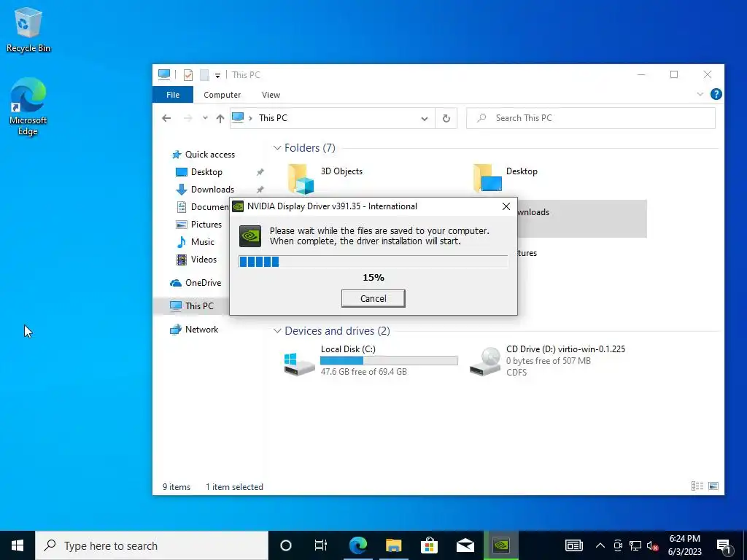Open Microsoft Store from the taskbar
747x560 pixels.
[429, 545]
